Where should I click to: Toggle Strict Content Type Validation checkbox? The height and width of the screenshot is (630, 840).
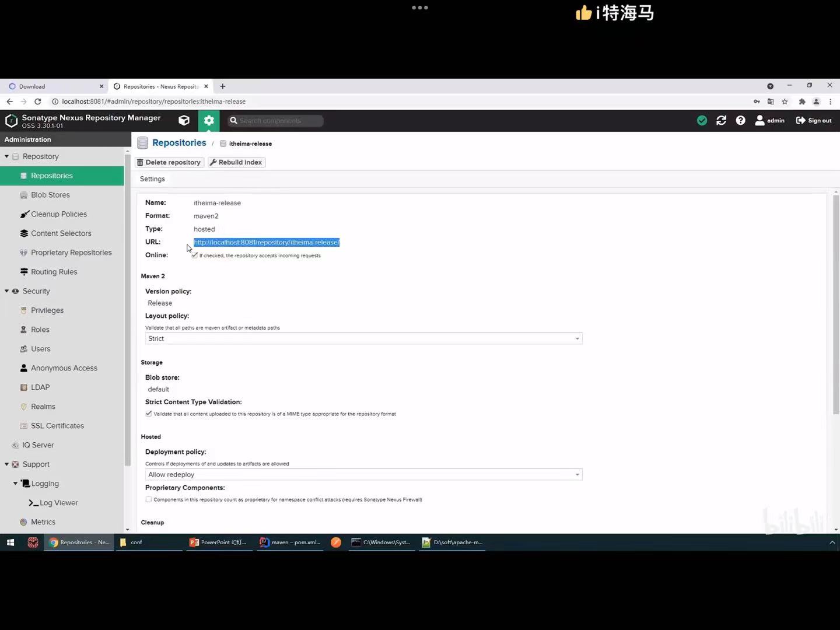pos(149,414)
